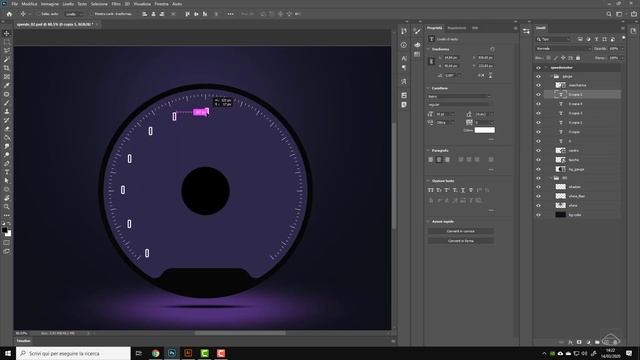Select the Move tool in the toolbar
Viewport: 640px width, 360px height.
7,33
